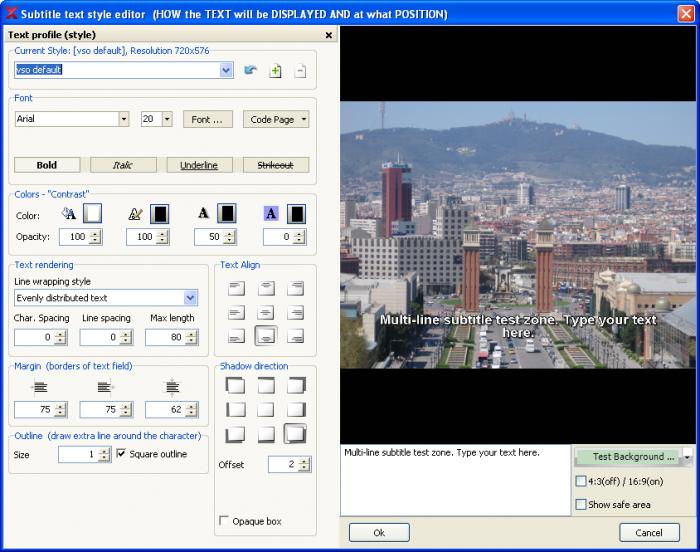Click the video preview subtitle area
The width and height of the screenshot is (700, 552).
(x=518, y=326)
